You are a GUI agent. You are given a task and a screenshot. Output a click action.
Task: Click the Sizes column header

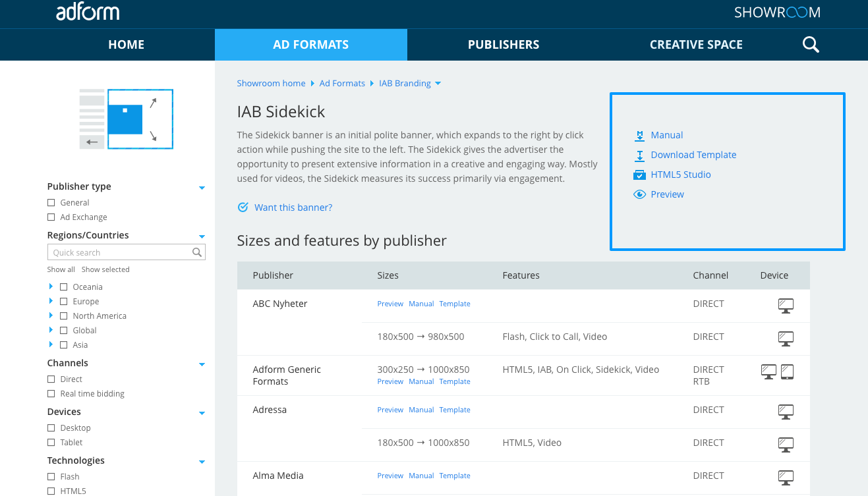click(388, 275)
